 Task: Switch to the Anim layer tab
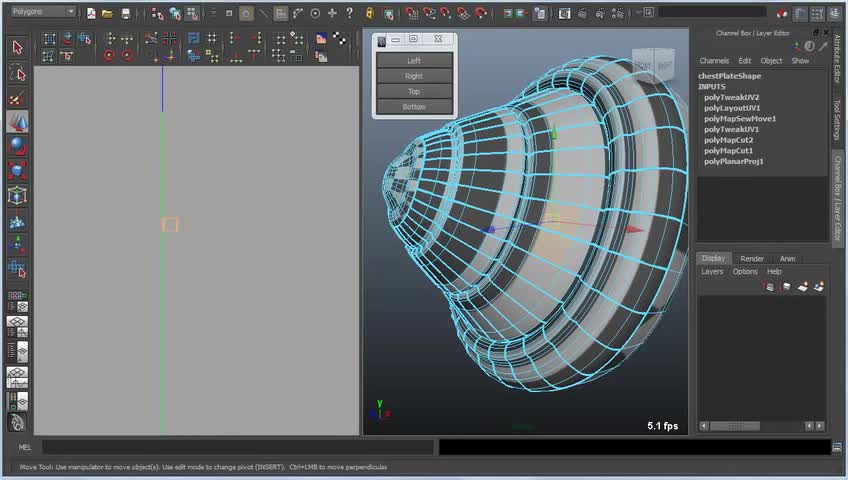click(x=787, y=259)
